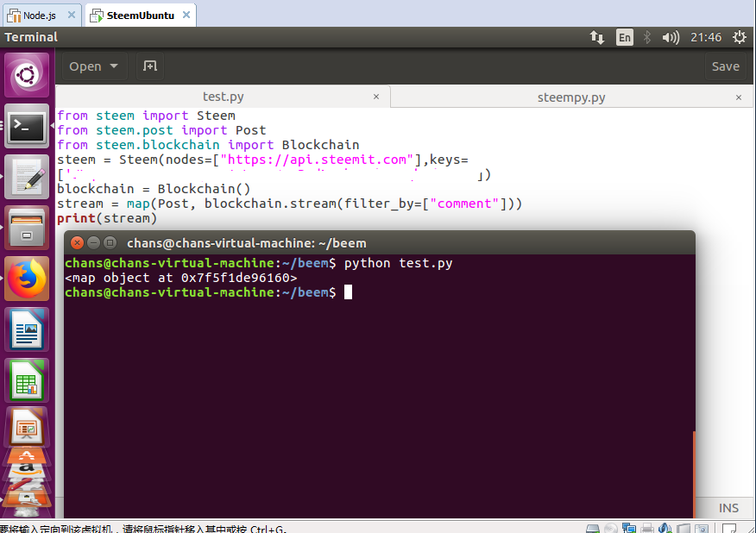
Task: Close the Node.js VM tab
Action: (x=72, y=15)
